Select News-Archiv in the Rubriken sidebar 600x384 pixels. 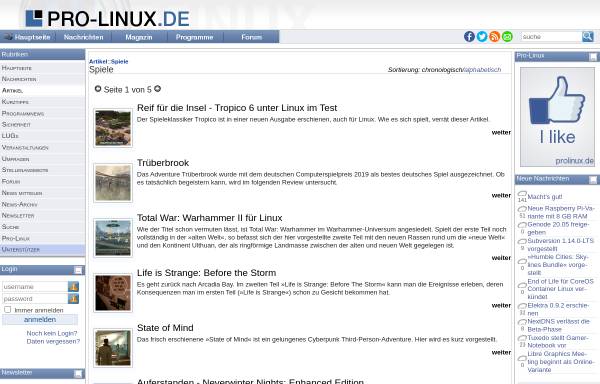[x=42, y=204]
